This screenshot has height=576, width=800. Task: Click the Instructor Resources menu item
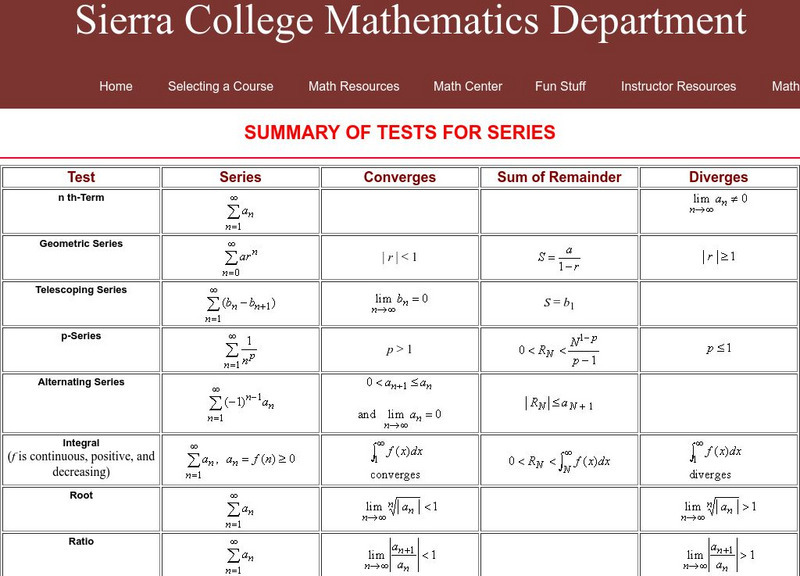(678, 86)
